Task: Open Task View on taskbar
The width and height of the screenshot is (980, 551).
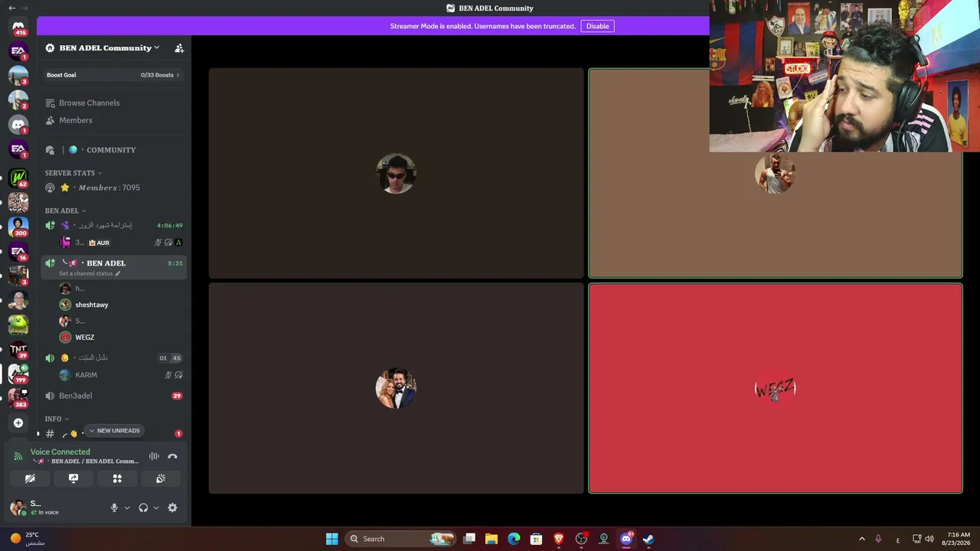Action: tap(469, 539)
